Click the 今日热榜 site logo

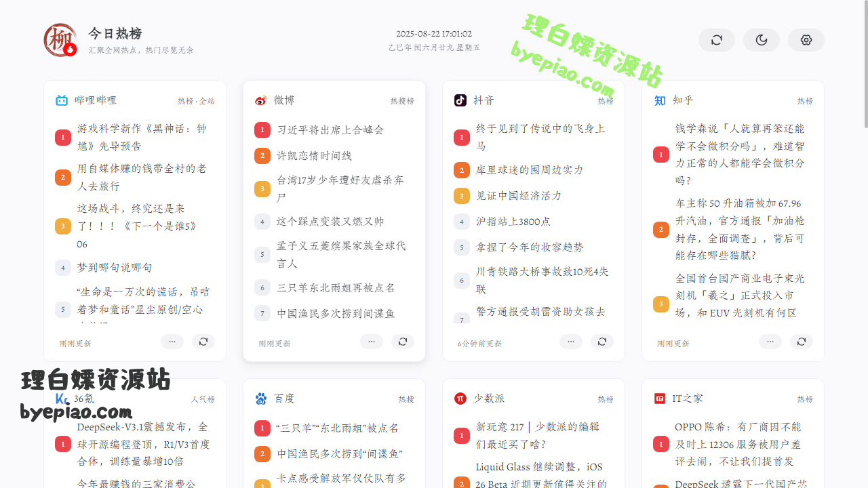[60, 40]
